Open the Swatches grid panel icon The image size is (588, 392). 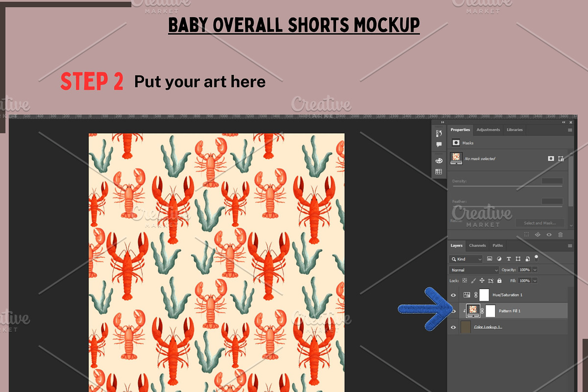pos(439,171)
